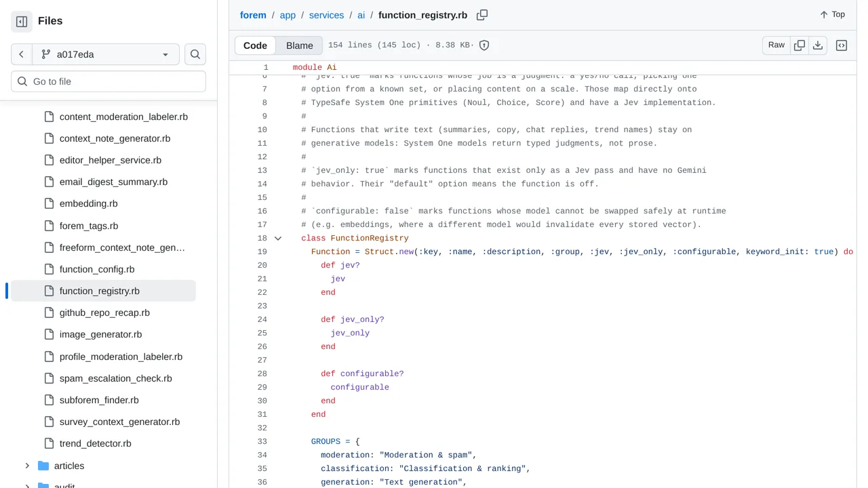Open context_note_generator.rb file
This screenshot has width=868, height=488.
point(115,138)
